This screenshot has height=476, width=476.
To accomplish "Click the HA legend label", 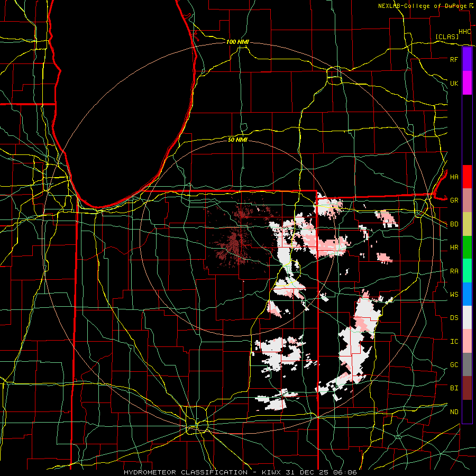I will point(454,177).
